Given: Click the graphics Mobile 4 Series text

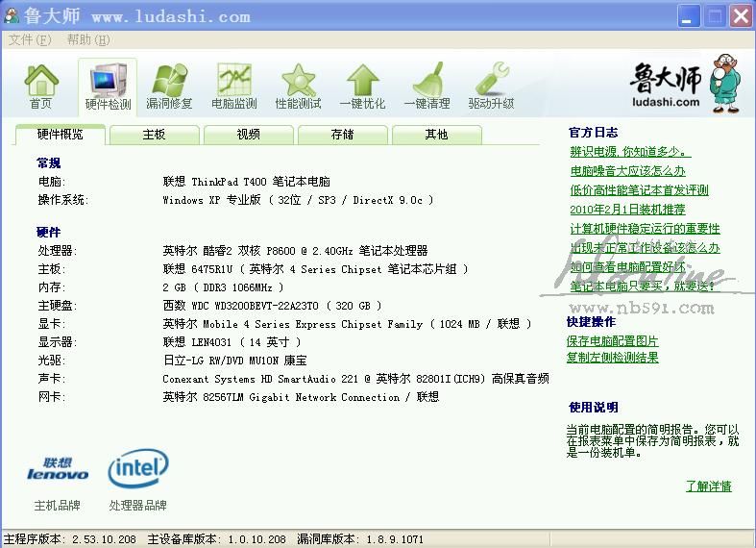Looking at the screenshot, I should click(x=347, y=324).
